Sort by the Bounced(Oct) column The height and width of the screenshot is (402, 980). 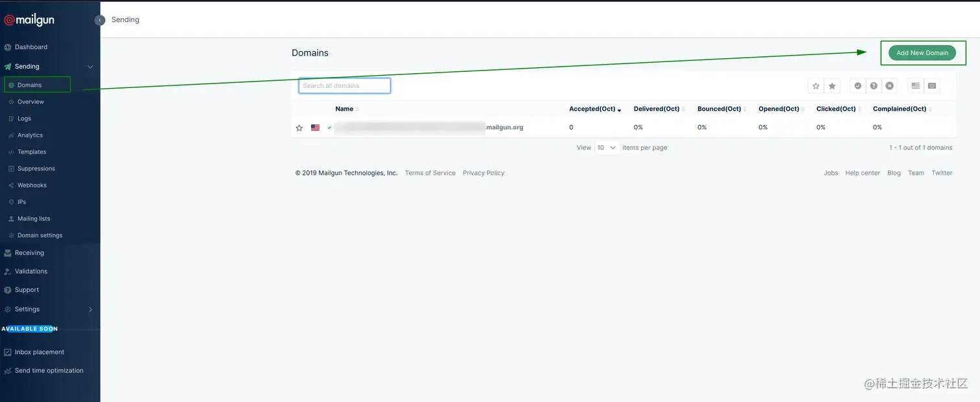(x=721, y=109)
